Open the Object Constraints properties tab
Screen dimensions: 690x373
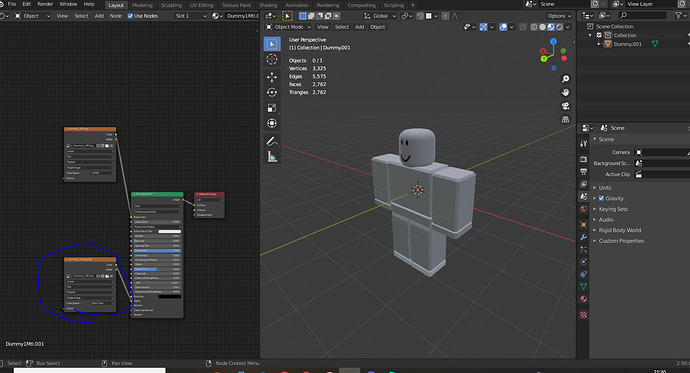pos(584,274)
